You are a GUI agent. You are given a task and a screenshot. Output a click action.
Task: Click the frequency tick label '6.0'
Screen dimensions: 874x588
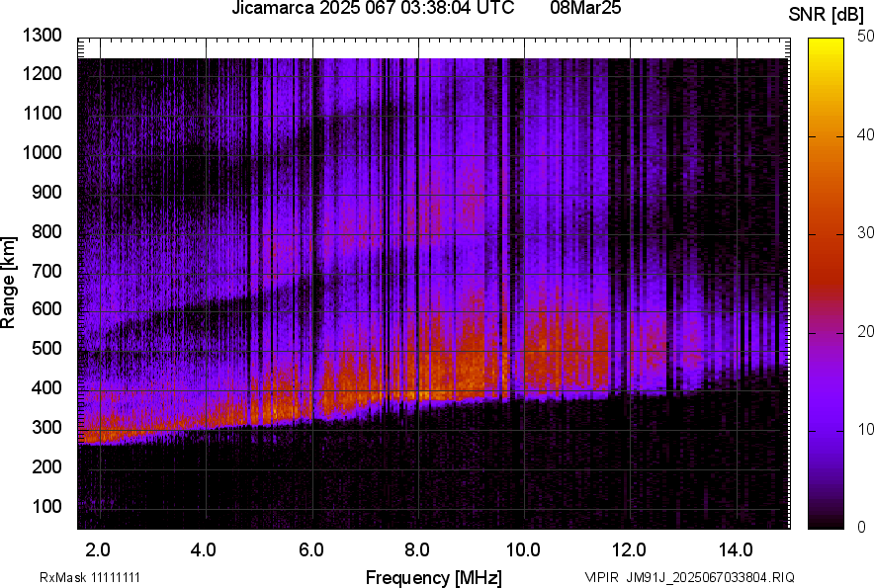point(311,550)
